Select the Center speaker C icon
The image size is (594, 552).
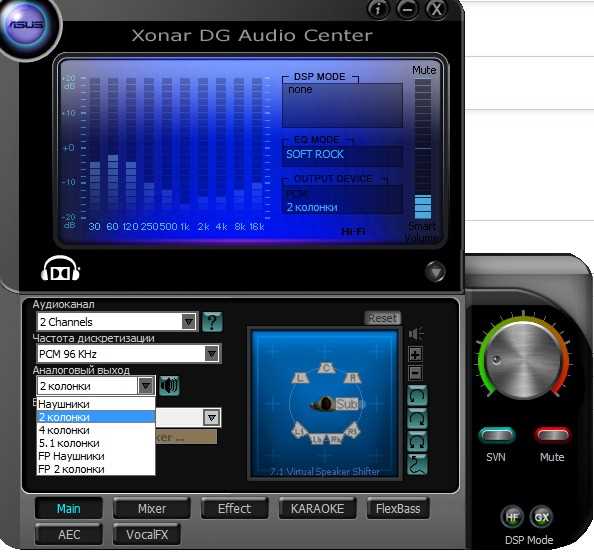click(x=326, y=367)
